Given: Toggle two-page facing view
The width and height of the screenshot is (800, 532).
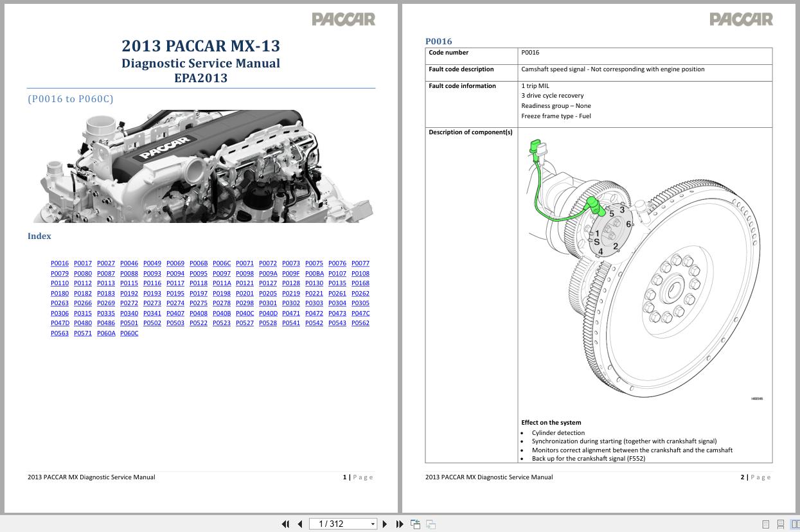Looking at the screenshot, I should tap(795, 524).
